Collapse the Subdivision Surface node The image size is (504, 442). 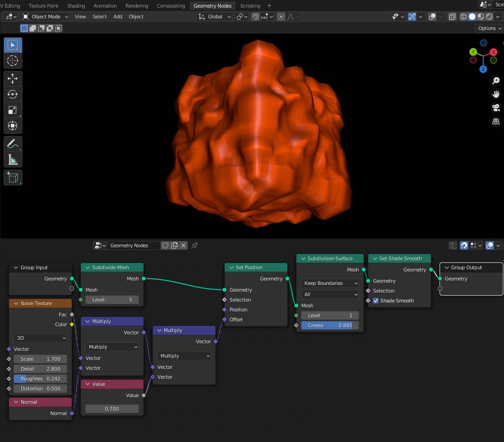[x=303, y=258]
